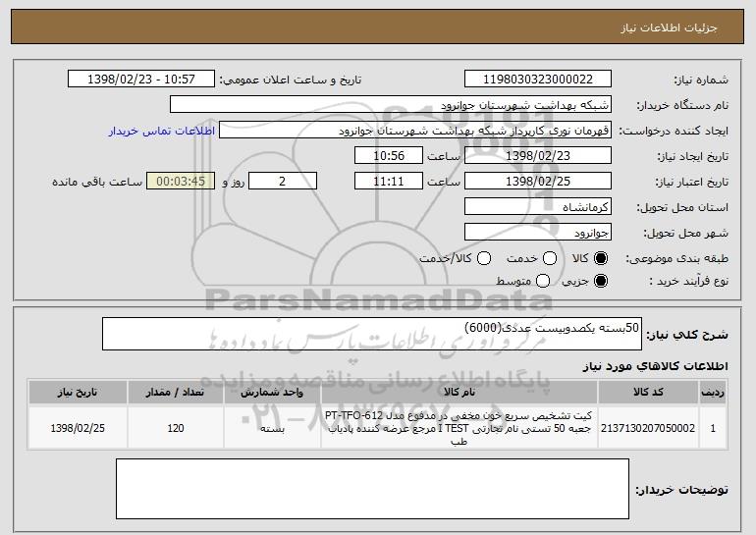Open the اطلاعات تماس خریدار link

[162, 131]
